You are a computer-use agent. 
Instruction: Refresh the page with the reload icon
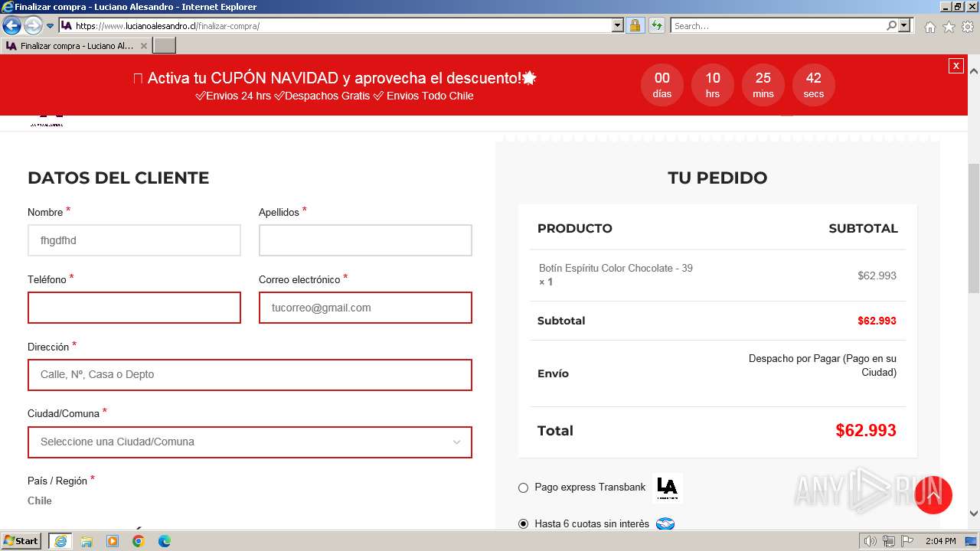click(x=656, y=25)
